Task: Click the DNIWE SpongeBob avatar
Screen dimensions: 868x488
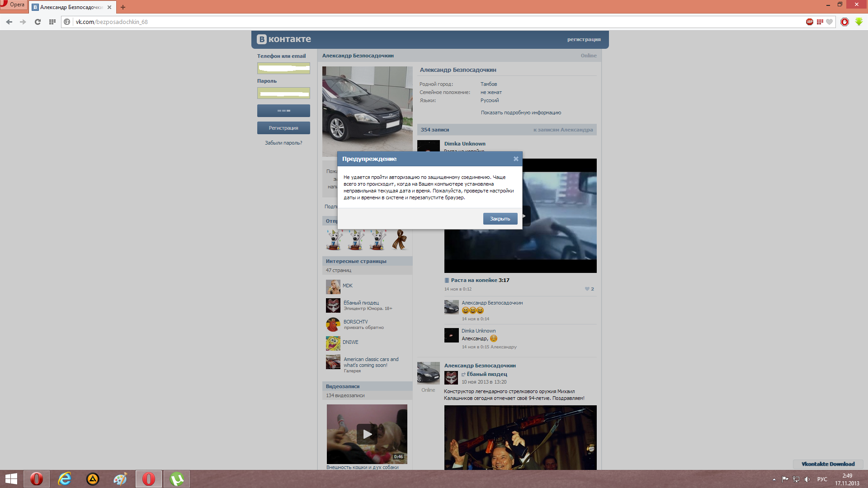Action: coord(333,343)
